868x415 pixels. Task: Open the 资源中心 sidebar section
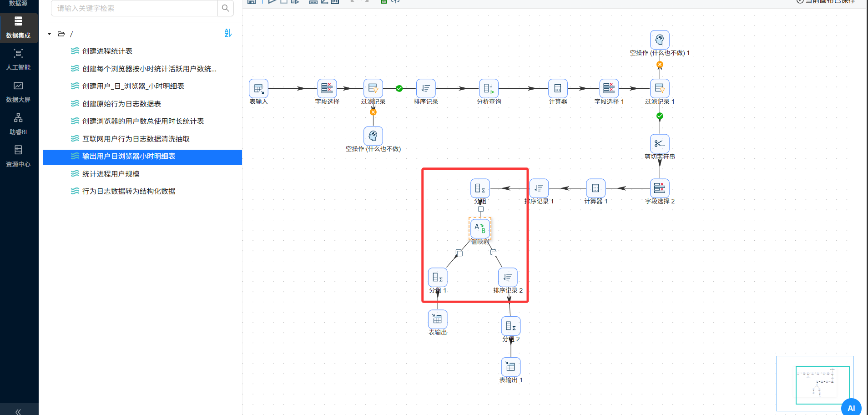tap(18, 157)
